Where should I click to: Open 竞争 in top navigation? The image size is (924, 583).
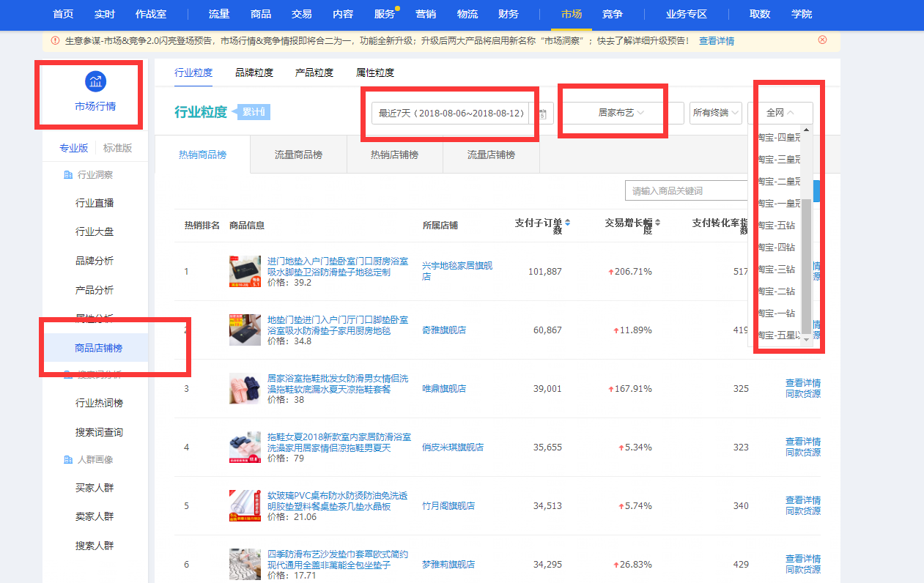click(613, 14)
